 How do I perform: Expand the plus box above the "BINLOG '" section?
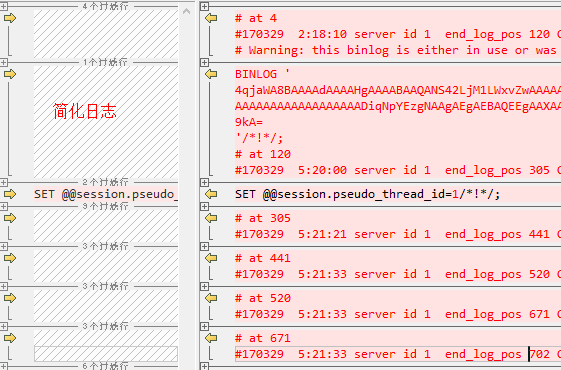[204, 62]
